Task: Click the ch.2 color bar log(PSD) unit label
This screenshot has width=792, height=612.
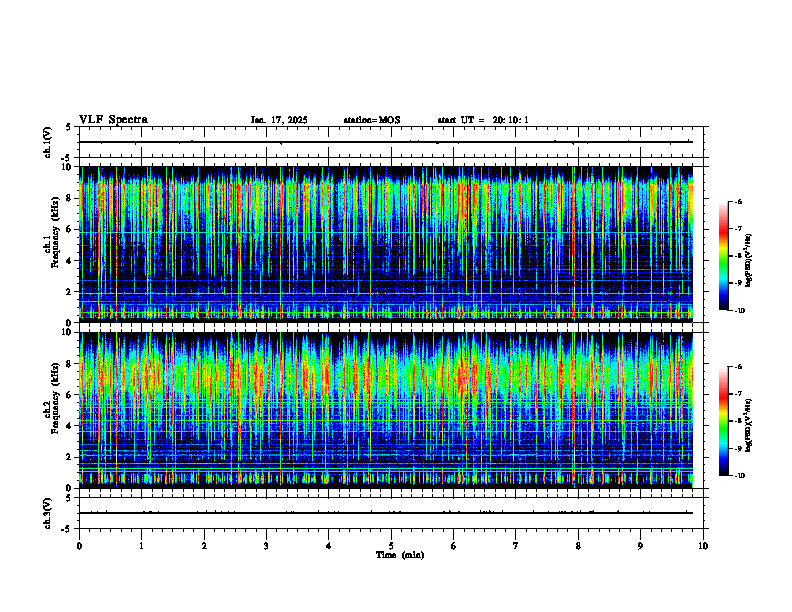Action: click(x=749, y=424)
